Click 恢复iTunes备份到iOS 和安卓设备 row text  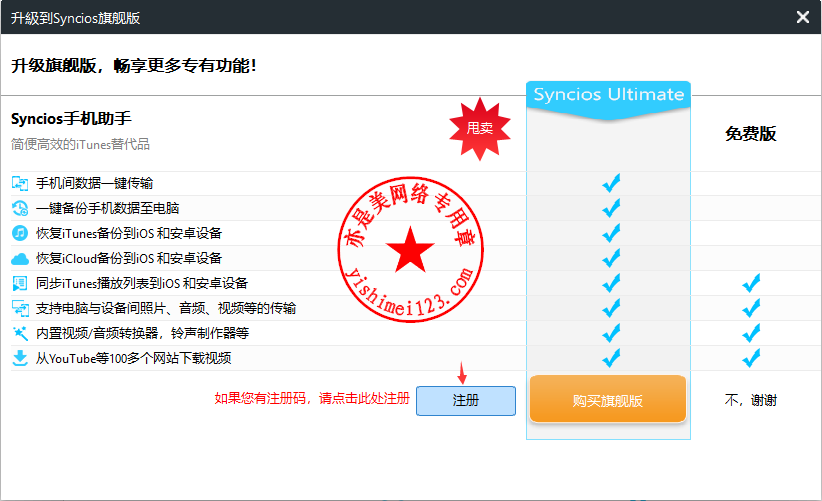coord(129,233)
